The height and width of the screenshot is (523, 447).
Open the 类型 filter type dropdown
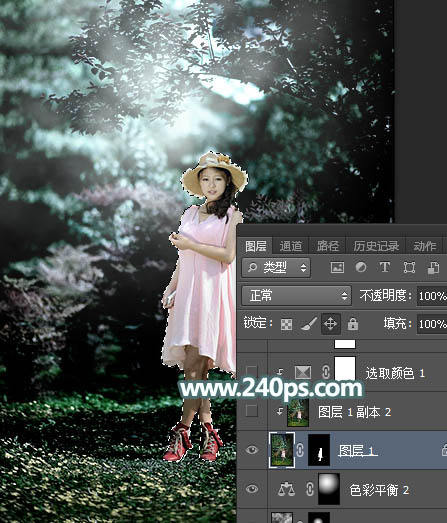click(x=276, y=268)
